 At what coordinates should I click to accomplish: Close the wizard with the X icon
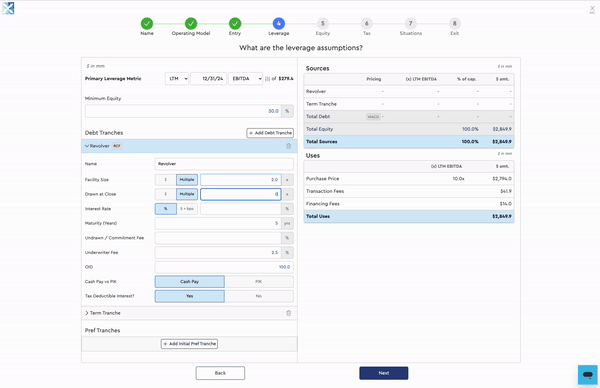592,8
